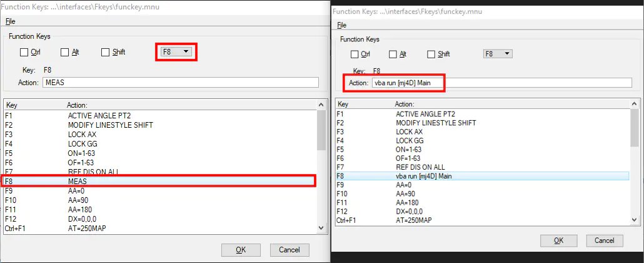
Task: Click scroll down arrow in left window list
Action: click(321, 227)
